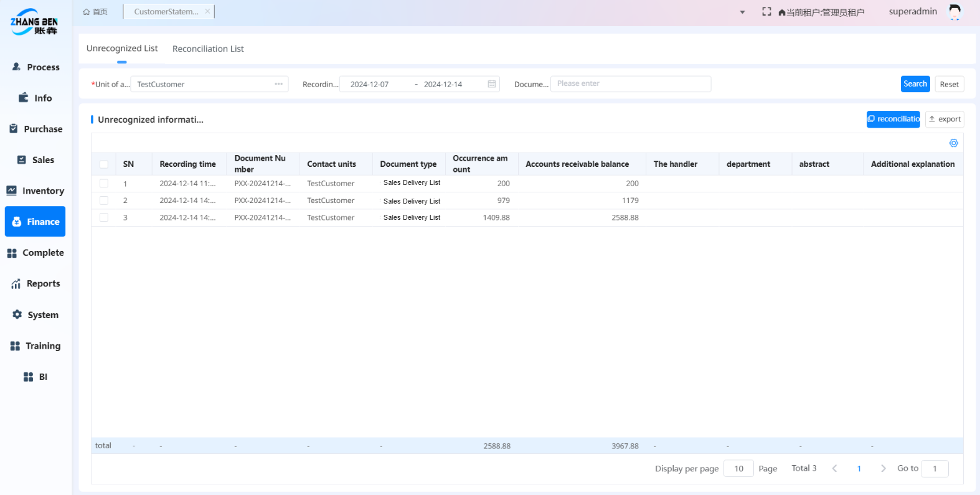980x495 pixels.
Task: Open the TestCustomer unit selector ellipsis
Action: [278, 84]
